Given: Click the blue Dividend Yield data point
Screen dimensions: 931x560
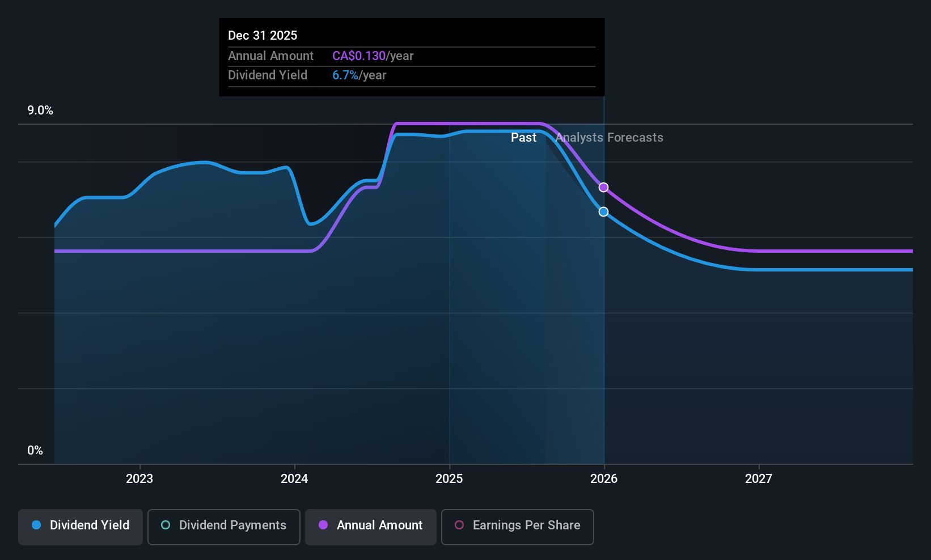Looking at the screenshot, I should (x=604, y=212).
